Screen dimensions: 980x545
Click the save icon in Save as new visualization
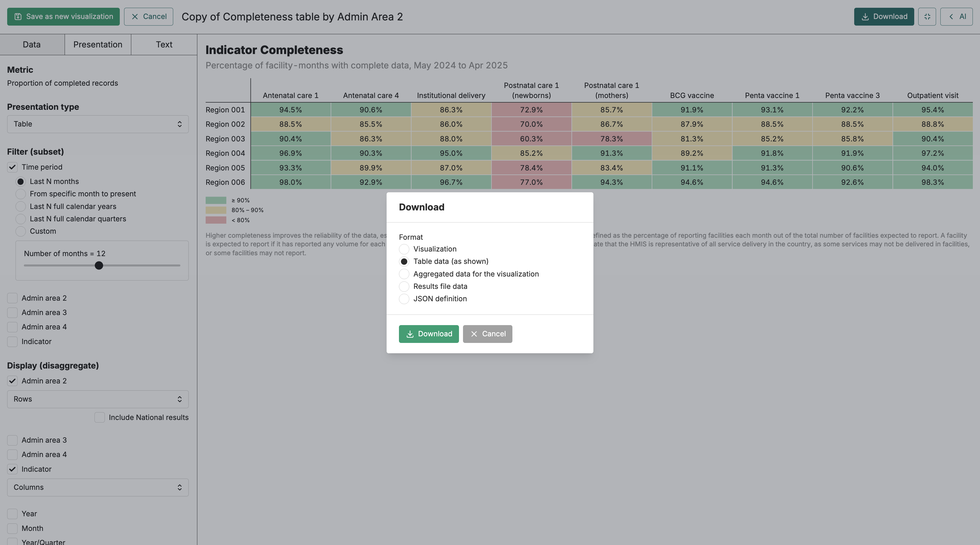18,17
